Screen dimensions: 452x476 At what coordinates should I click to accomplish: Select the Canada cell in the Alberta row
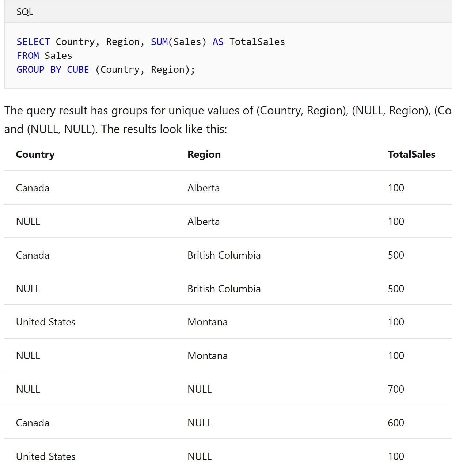point(33,188)
